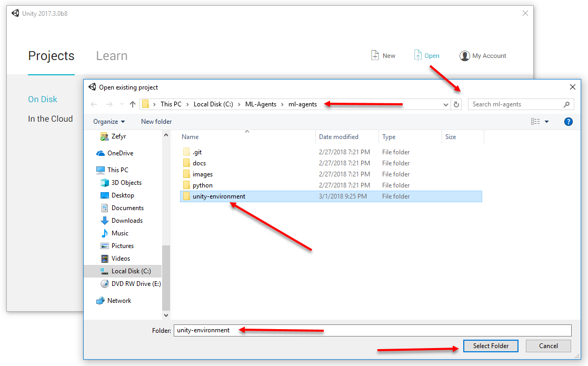Select the Downloads folder in sidebar
The height and width of the screenshot is (366, 588).
[127, 221]
